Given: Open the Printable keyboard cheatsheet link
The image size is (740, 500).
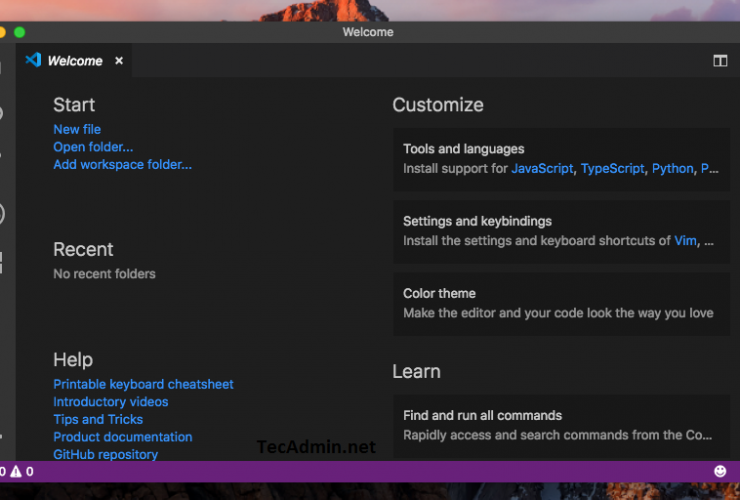Looking at the screenshot, I should (143, 384).
